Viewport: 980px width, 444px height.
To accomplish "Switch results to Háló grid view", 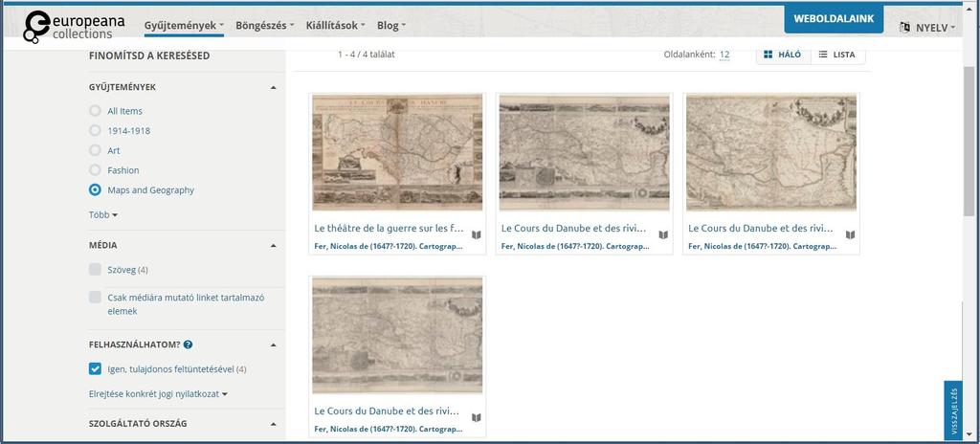I will tap(783, 55).
